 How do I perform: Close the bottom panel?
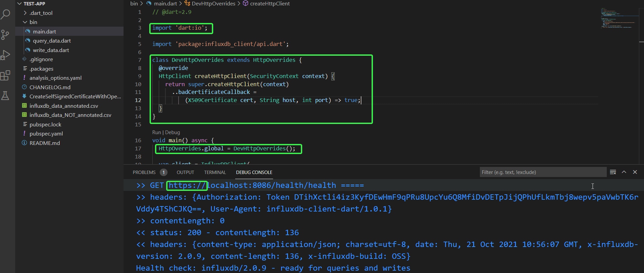(x=635, y=172)
